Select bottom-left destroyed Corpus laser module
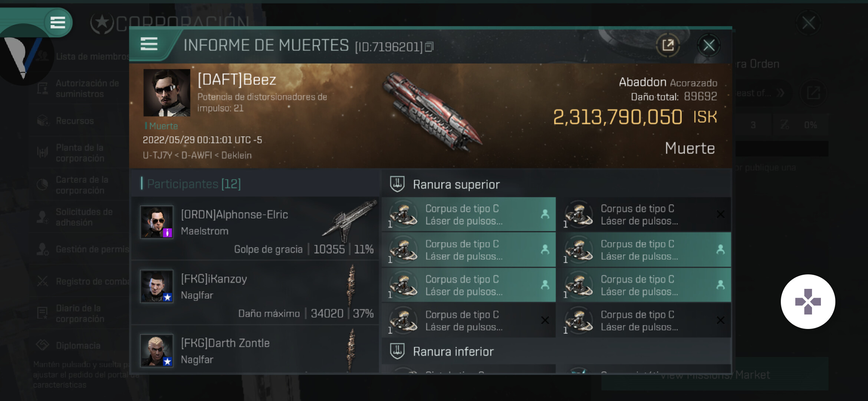This screenshot has height=401, width=868. click(469, 320)
